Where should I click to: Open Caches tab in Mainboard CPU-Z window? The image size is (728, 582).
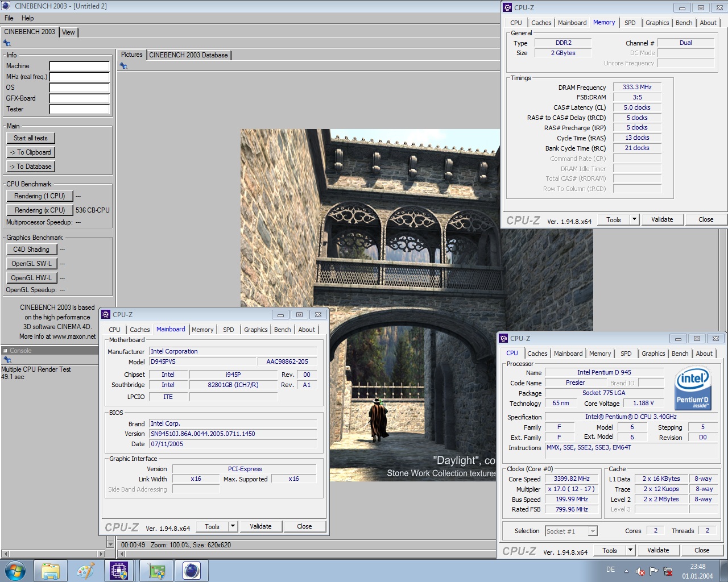click(140, 330)
